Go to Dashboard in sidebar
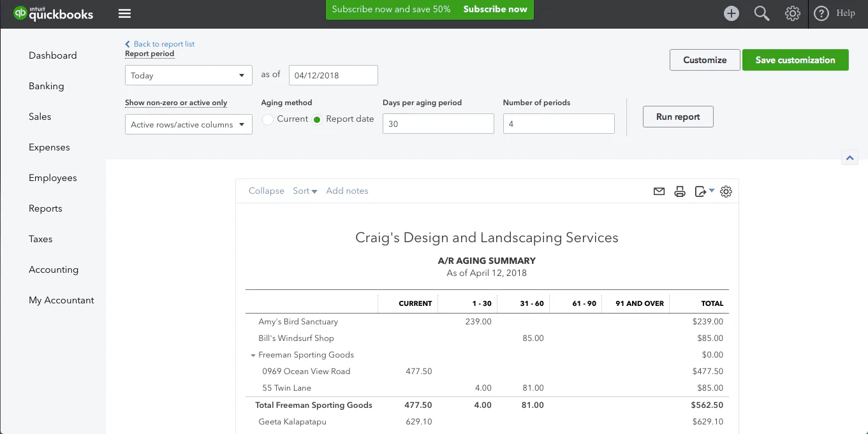This screenshot has height=434, width=868. [53, 55]
